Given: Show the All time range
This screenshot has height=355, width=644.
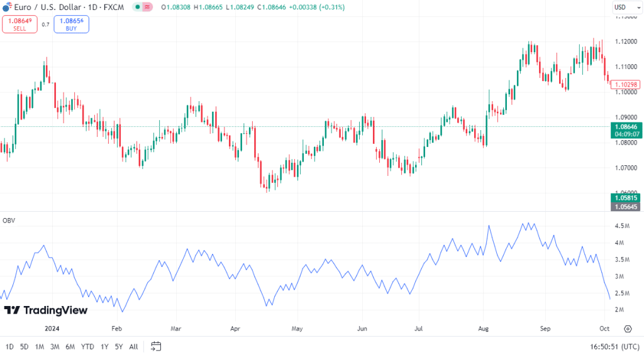Looking at the screenshot, I should [x=133, y=347].
